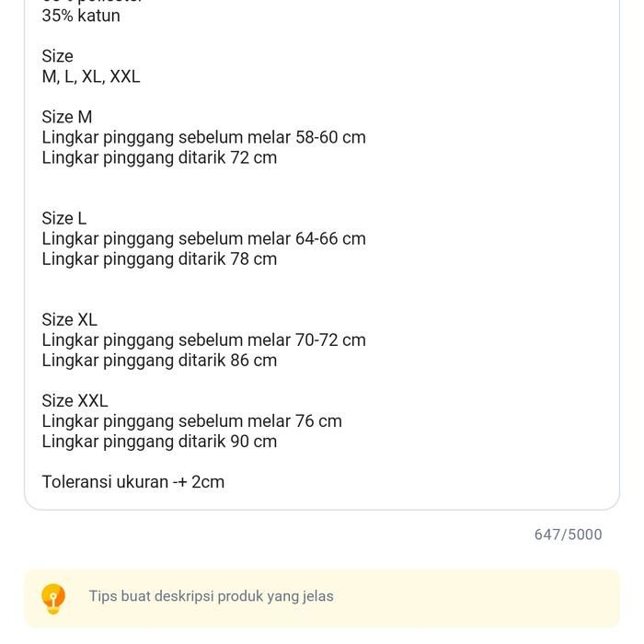
Task: Place cursor on '35% katun' line
Action: (81, 16)
